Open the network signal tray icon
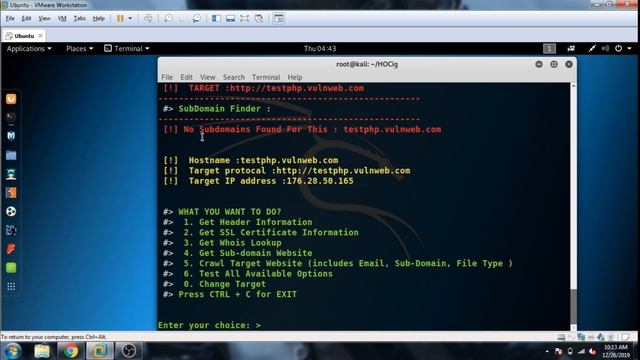640x360 pixels. [581, 351]
